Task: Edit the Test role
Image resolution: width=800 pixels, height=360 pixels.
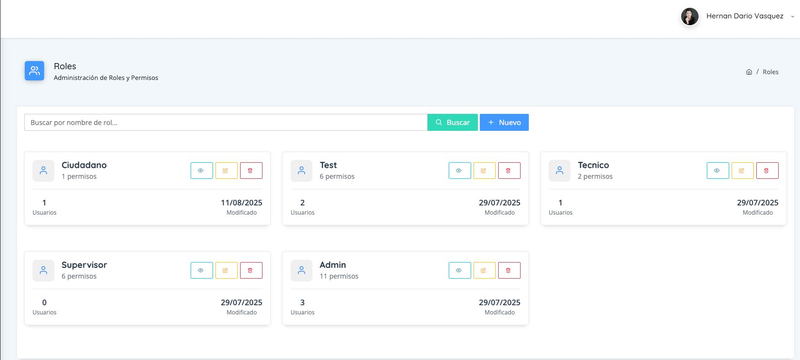Action: coord(485,171)
